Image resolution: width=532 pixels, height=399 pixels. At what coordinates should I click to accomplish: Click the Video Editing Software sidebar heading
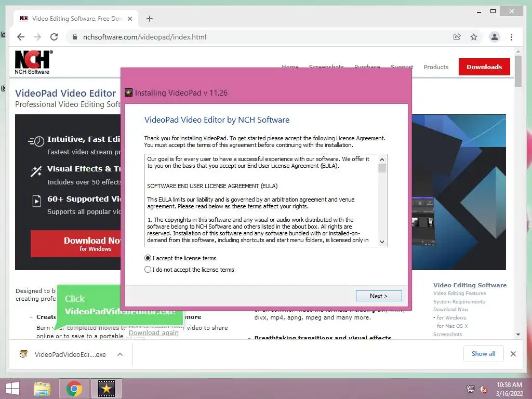[x=470, y=285]
